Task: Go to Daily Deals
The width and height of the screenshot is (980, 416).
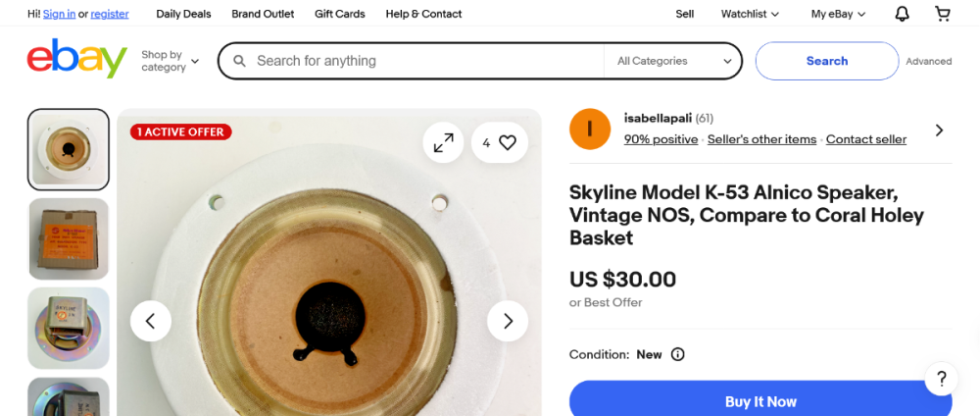Action: [183, 14]
